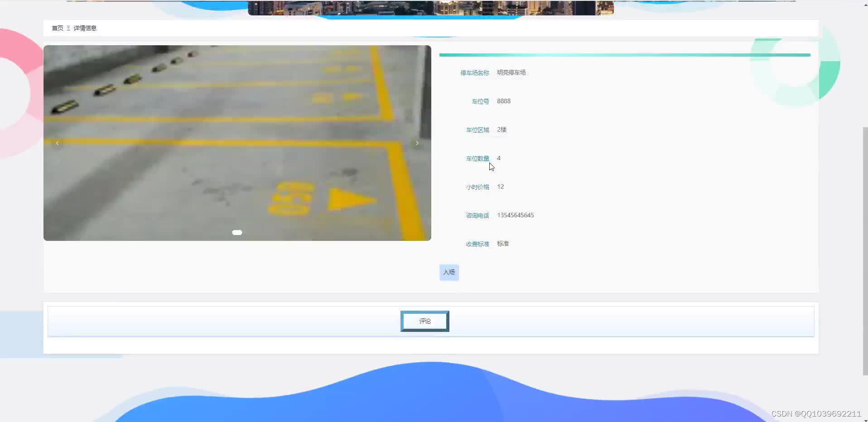Click the 车位区域 label

(477, 130)
